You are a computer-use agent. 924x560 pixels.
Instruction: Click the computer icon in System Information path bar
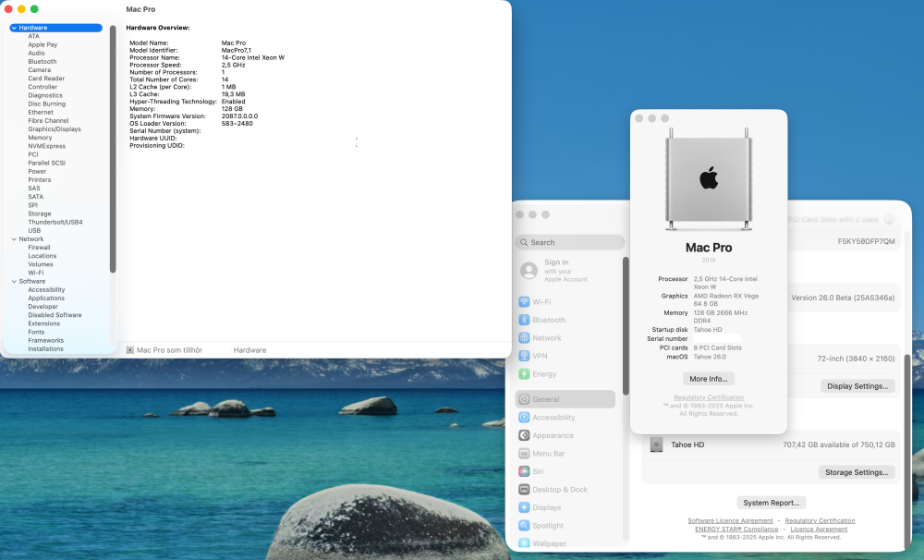(x=129, y=350)
